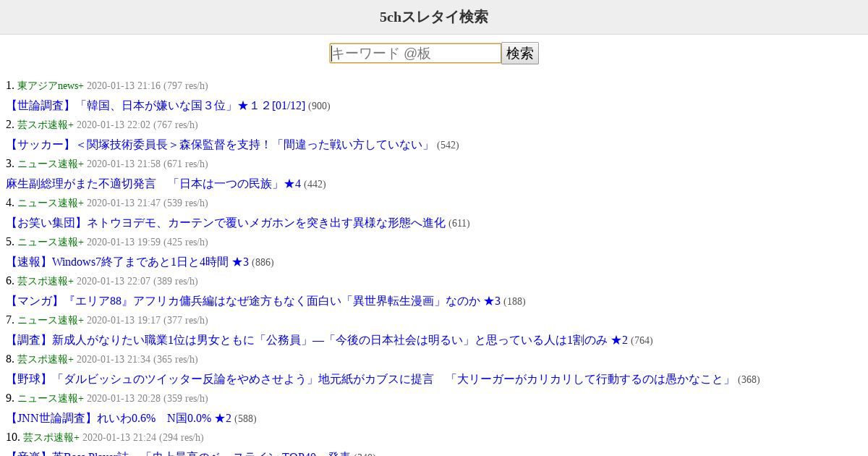The image size is (868, 456).
Task: Click reply count (900) after first thread
Action: point(319,106)
